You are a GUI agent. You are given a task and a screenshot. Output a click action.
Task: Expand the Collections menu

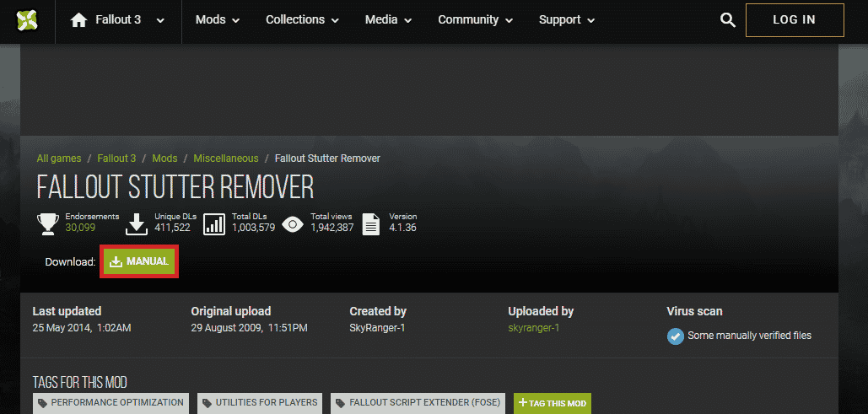point(302,20)
